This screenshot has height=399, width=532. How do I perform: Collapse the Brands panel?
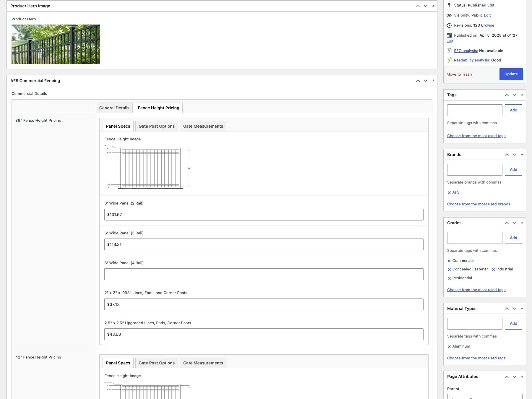point(522,155)
